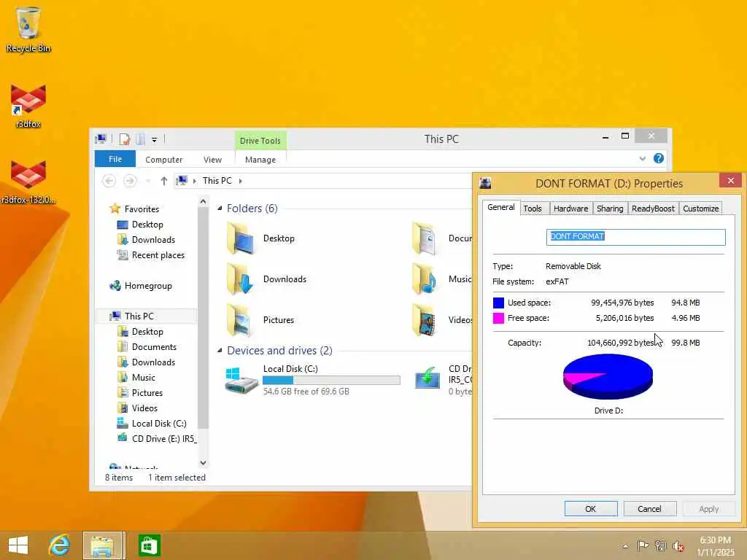Switch to the View ribbon tab
Image resolution: width=747 pixels, height=560 pixels.
(212, 160)
